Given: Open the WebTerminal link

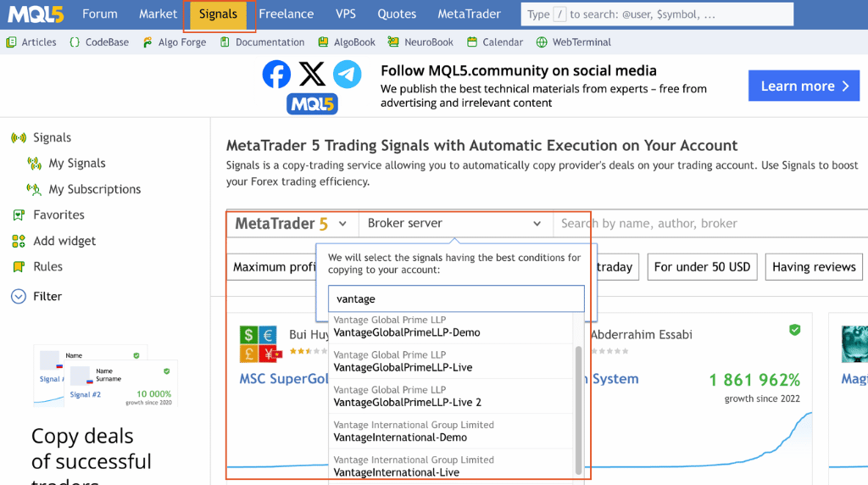Looking at the screenshot, I should click(581, 42).
